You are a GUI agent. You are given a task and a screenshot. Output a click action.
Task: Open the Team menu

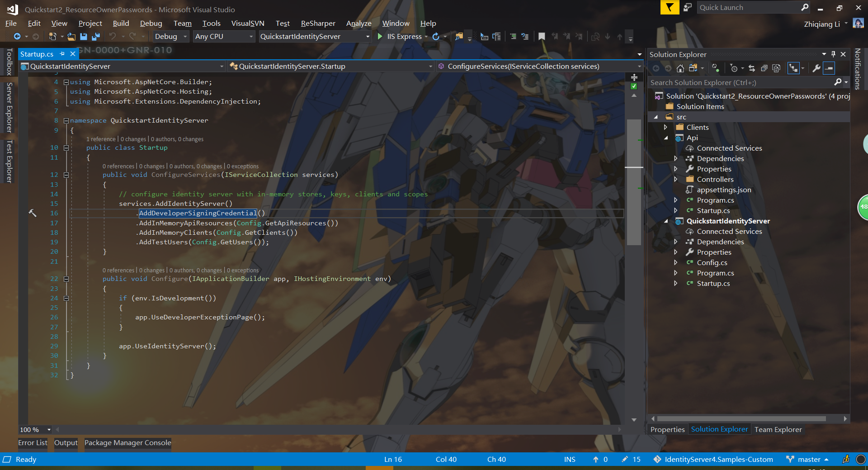click(182, 23)
